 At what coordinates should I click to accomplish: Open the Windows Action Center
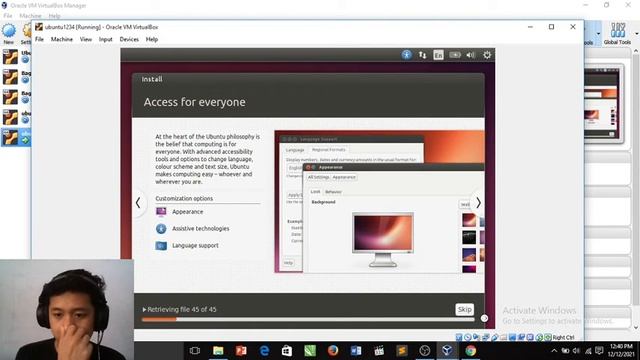[x=599, y=351]
